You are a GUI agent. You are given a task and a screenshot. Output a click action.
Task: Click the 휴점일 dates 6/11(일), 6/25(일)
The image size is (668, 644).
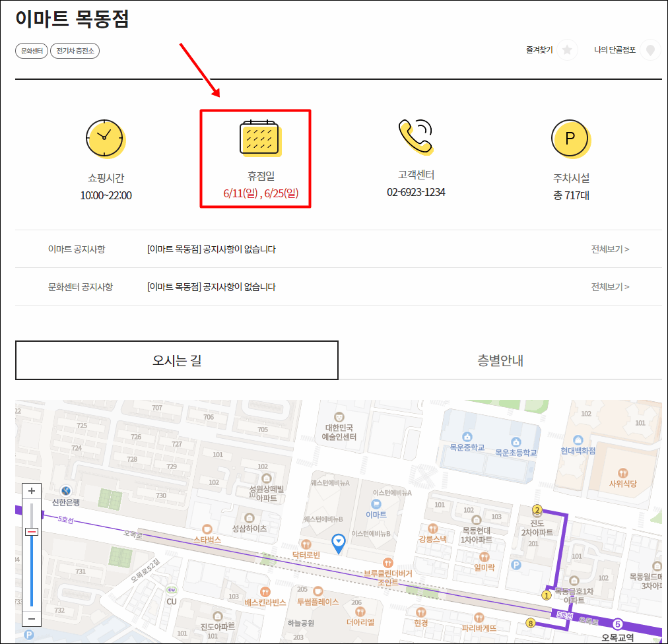(x=261, y=193)
